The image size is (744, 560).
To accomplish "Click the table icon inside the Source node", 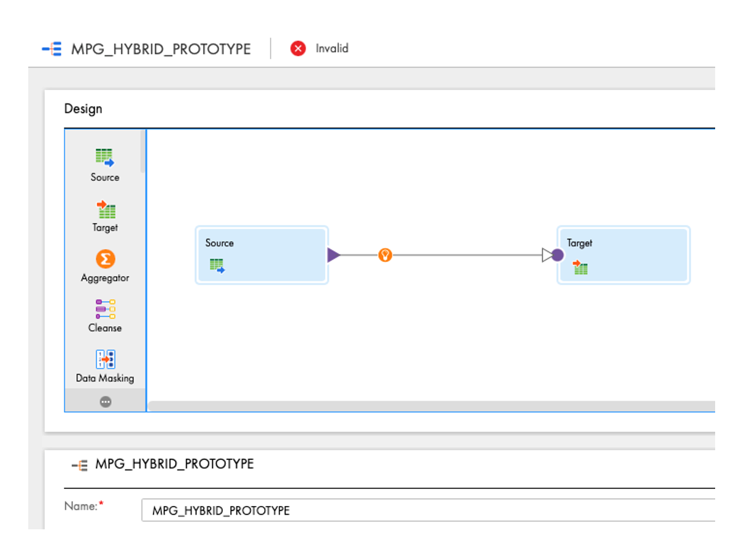I will point(217,266).
